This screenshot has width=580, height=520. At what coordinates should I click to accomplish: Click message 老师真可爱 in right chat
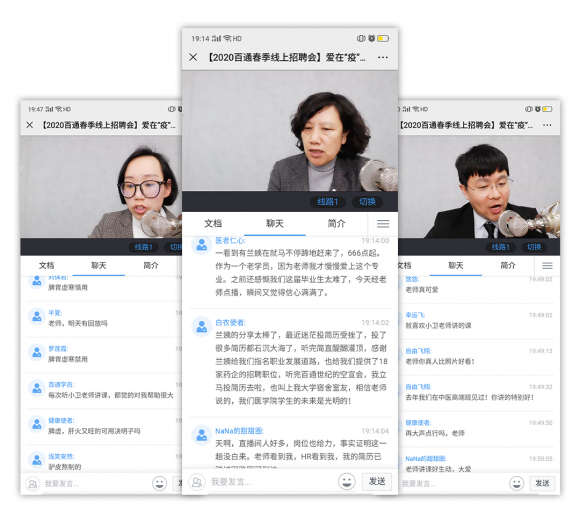pyautogui.click(x=422, y=290)
